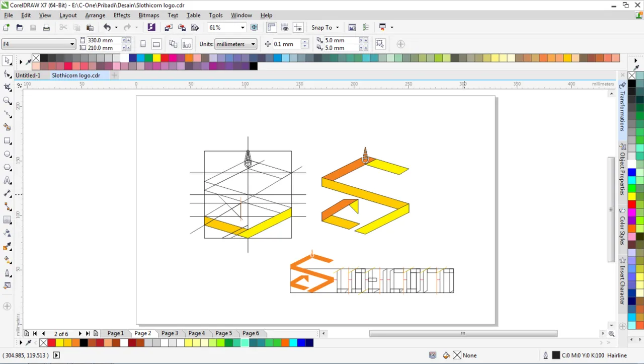Image resolution: width=644 pixels, height=364 pixels.
Task: Switch page to Landscape orientation
Action: (156, 44)
